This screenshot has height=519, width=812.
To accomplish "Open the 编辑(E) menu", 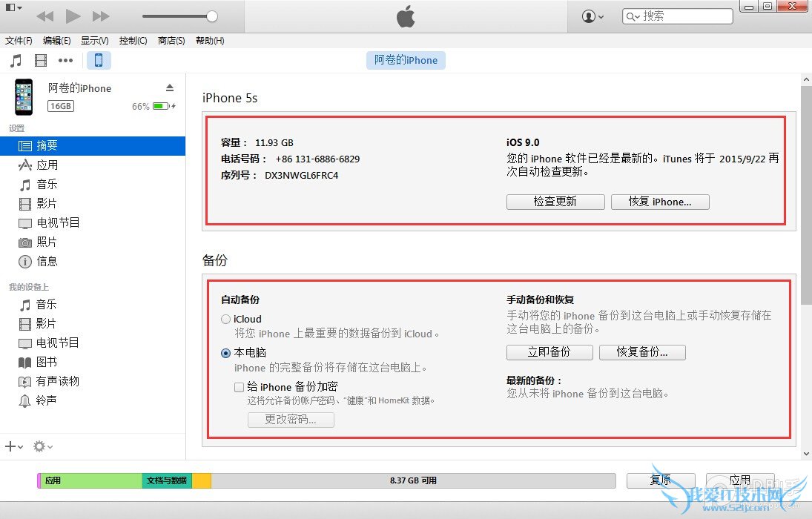I will pyautogui.click(x=57, y=40).
